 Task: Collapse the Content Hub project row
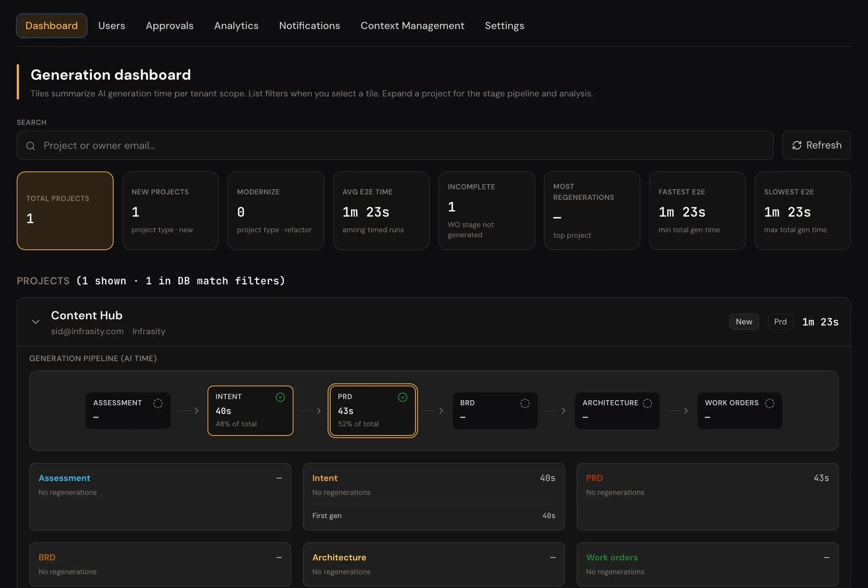(x=36, y=322)
